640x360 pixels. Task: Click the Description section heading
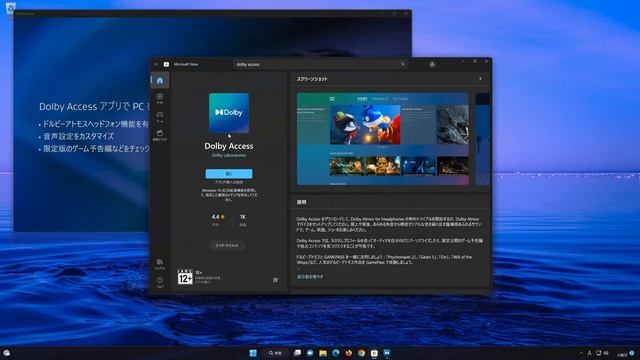[301, 202]
